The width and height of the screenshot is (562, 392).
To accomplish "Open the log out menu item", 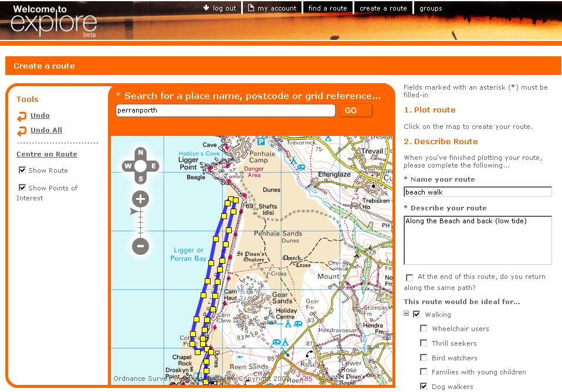I will point(224,8).
